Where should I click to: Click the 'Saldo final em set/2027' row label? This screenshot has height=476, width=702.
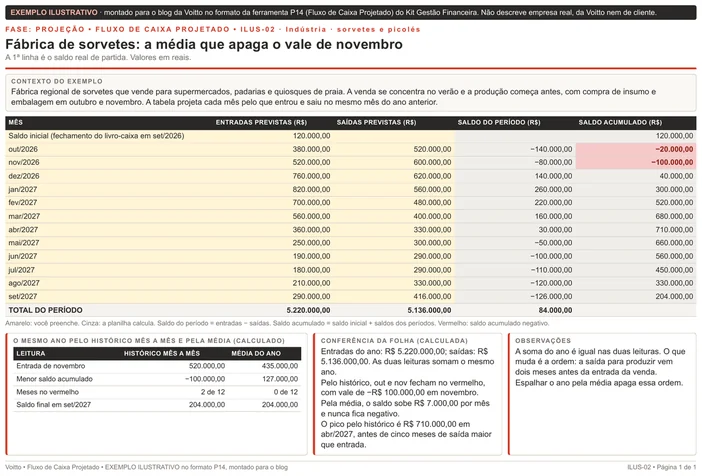coord(54,405)
